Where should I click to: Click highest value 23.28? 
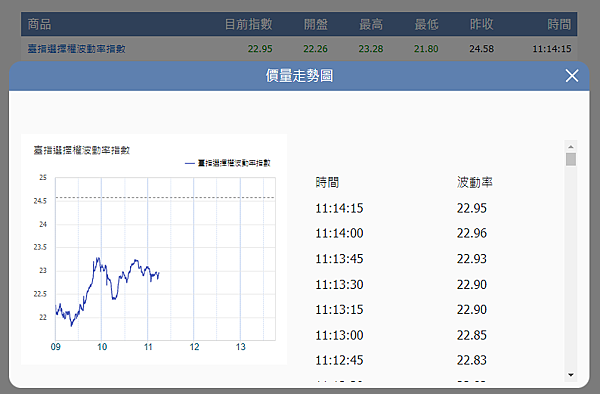tap(371, 49)
